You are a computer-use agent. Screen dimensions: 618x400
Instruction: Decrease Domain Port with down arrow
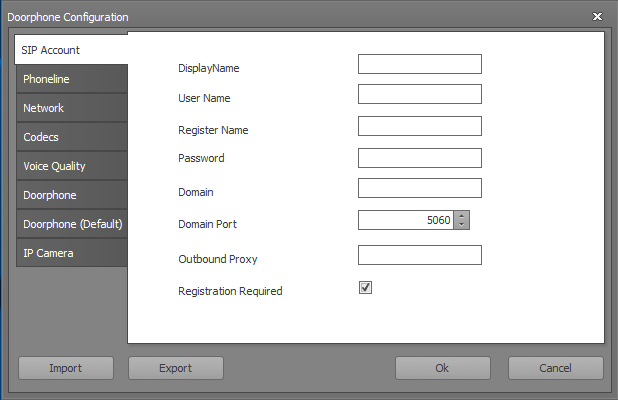pos(462,225)
